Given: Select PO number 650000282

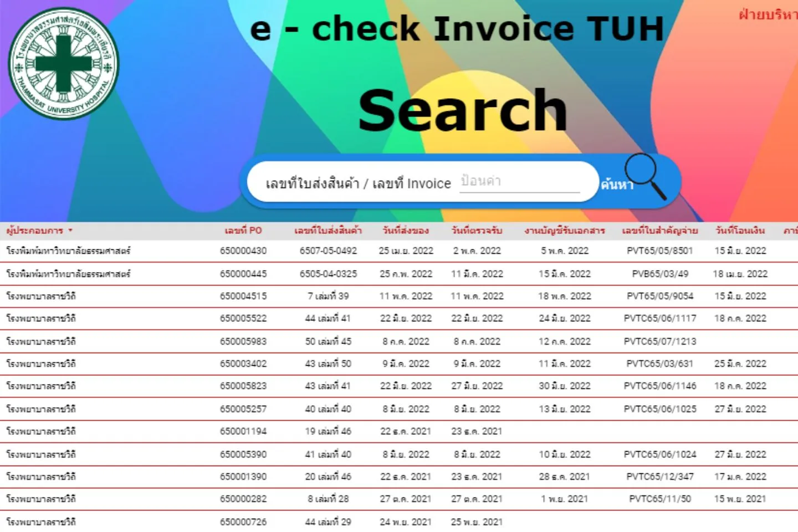Looking at the screenshot, I should click(243, 499).
